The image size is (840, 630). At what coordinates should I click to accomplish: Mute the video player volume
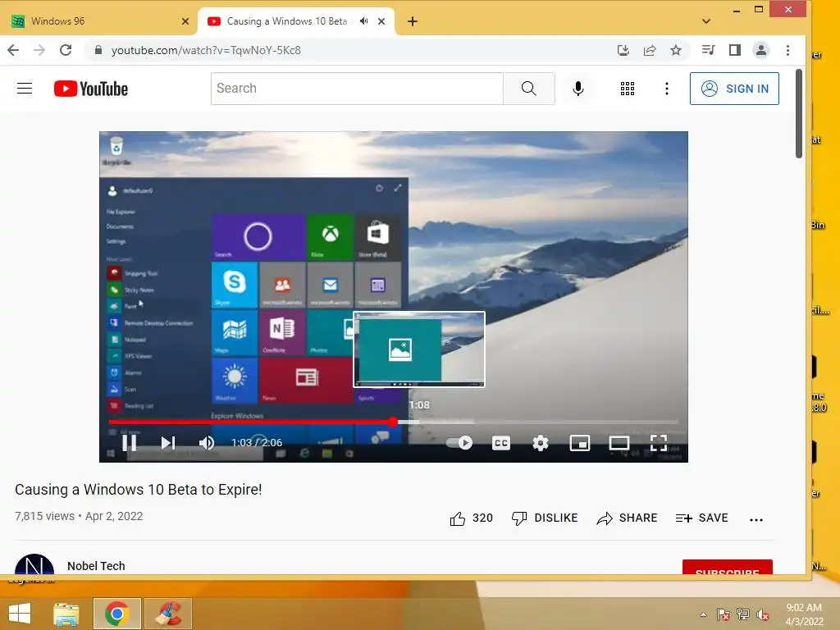[207, 442]
